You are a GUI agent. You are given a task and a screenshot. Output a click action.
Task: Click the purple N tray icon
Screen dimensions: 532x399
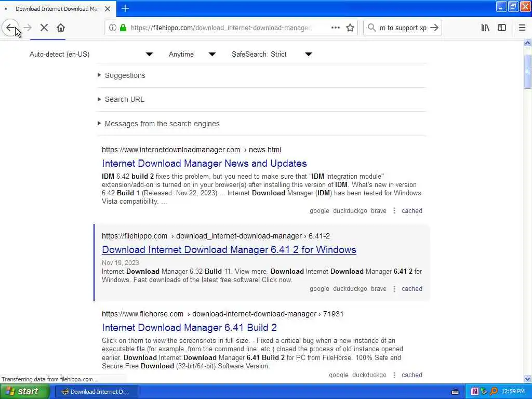pyautogui.click(x=475, y=392)
